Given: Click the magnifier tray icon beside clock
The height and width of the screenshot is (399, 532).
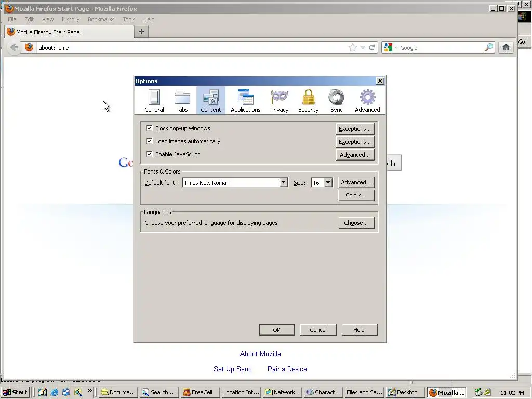Looking at the screenshot, I should click(488, 392).
